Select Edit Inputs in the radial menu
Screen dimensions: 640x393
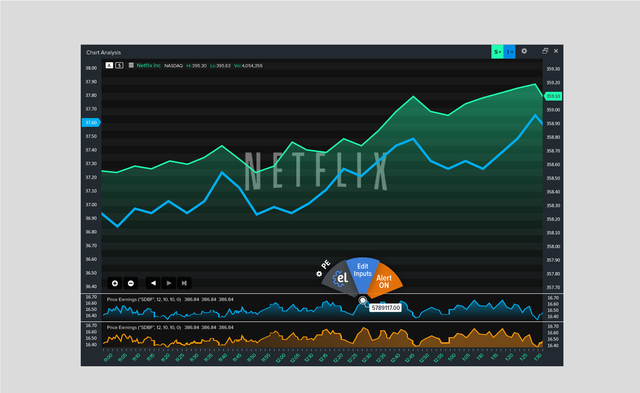pos(362,270)
